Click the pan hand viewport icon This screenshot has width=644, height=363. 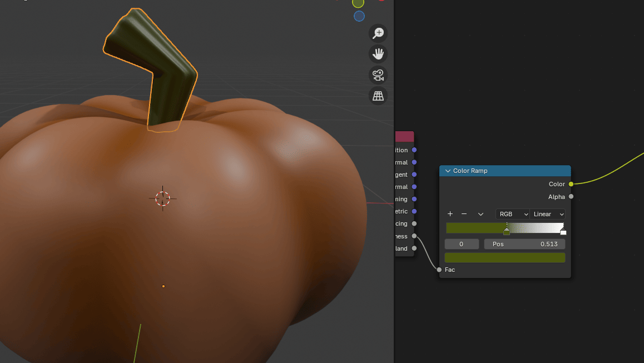(x=378, y=54)
